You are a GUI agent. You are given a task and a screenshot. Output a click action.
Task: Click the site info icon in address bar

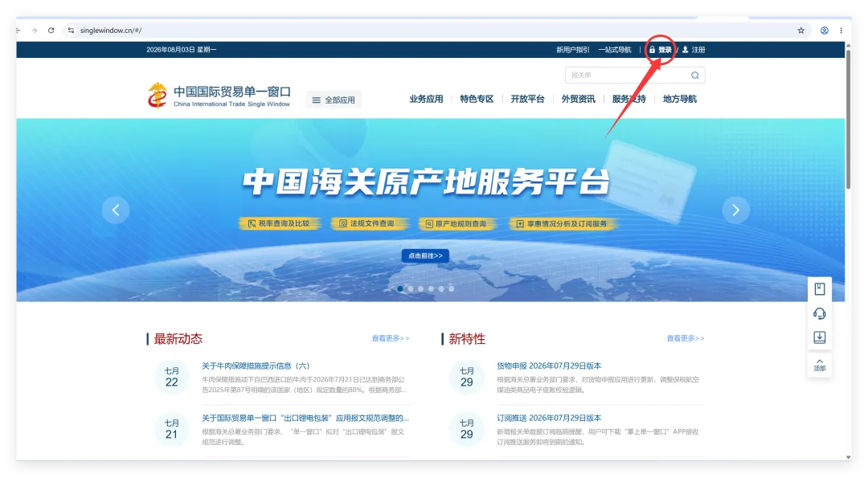pyautogui.click(x=71, y=31)
